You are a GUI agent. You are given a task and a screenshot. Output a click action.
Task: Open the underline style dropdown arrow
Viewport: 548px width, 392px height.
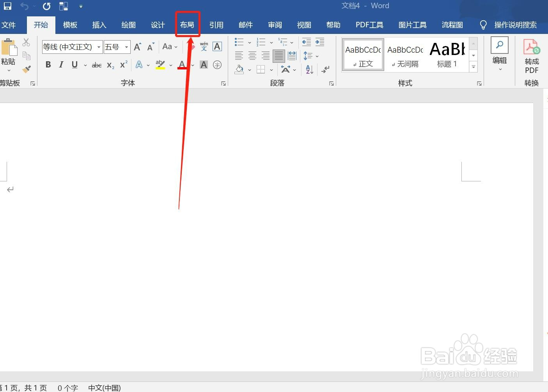85,65
